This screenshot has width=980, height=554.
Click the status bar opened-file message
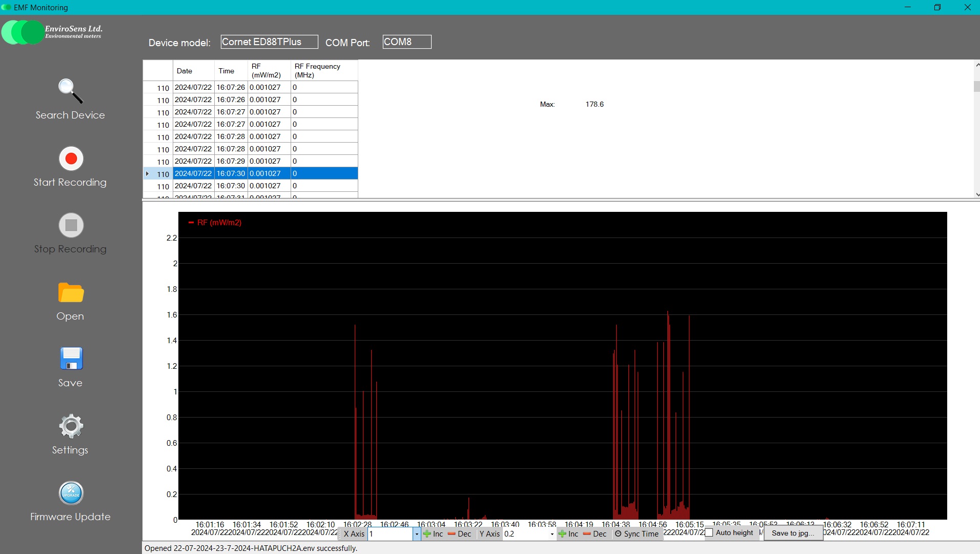tap(251, 548)
